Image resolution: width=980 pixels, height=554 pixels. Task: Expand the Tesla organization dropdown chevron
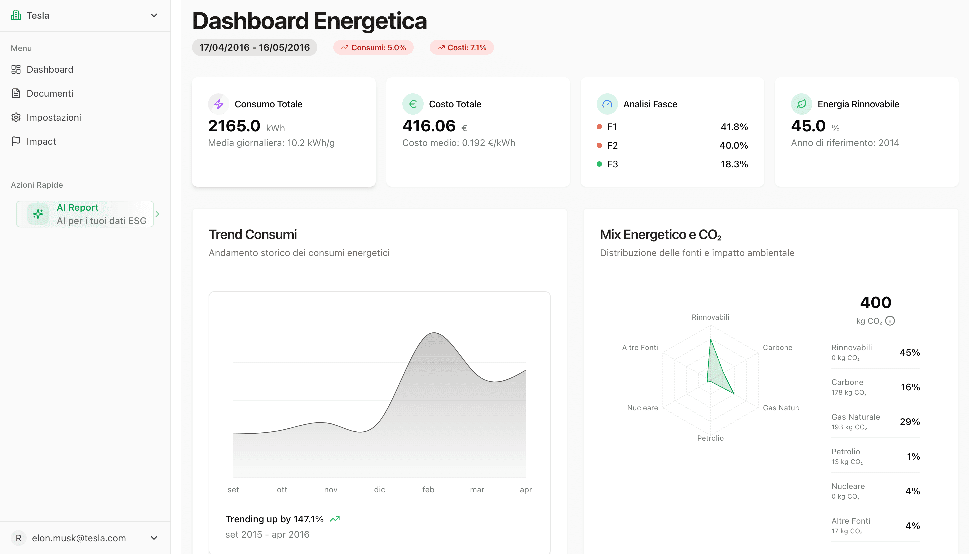tap(154, 15)
